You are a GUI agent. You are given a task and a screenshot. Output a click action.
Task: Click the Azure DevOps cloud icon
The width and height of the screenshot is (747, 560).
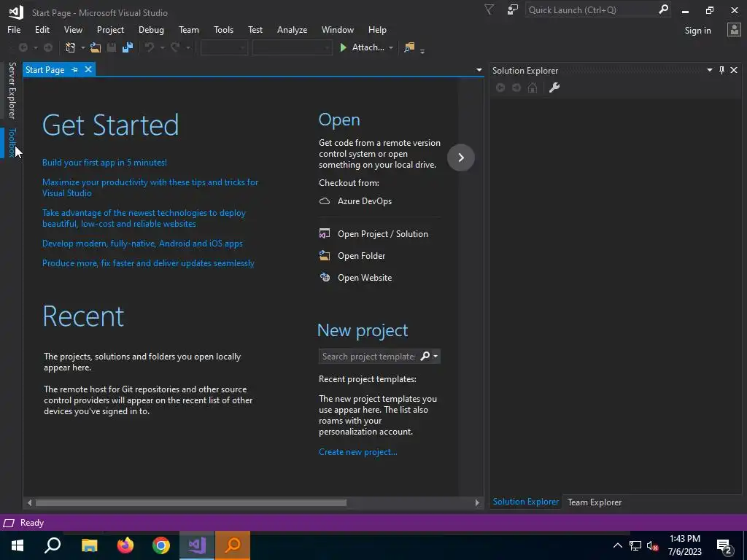click(x=325, y=201)
